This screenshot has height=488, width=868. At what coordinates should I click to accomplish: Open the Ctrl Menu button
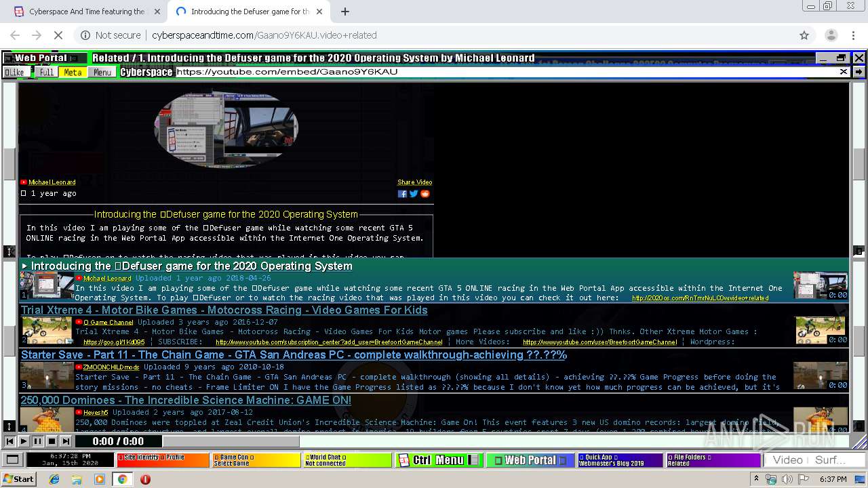coord(438,460)
